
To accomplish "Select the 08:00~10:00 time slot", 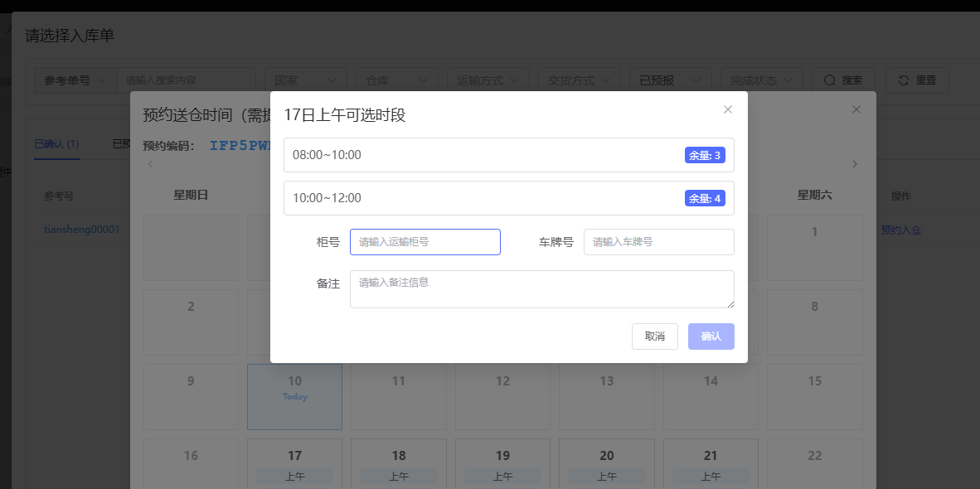I will pos(481,155).
